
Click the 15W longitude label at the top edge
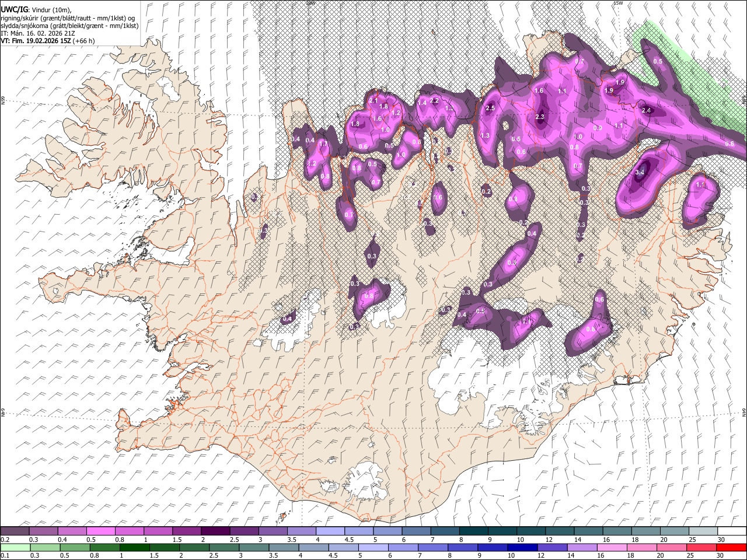618,3
